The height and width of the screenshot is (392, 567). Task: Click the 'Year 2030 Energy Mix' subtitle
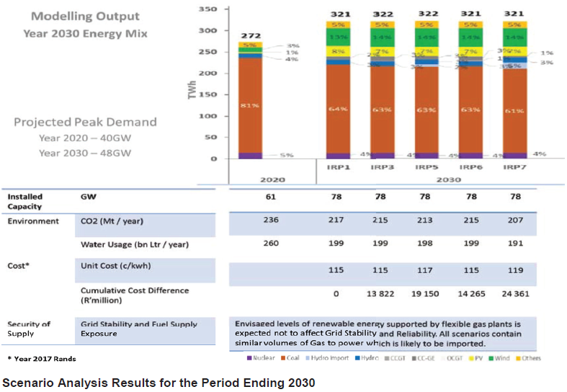tap(85, 34)
